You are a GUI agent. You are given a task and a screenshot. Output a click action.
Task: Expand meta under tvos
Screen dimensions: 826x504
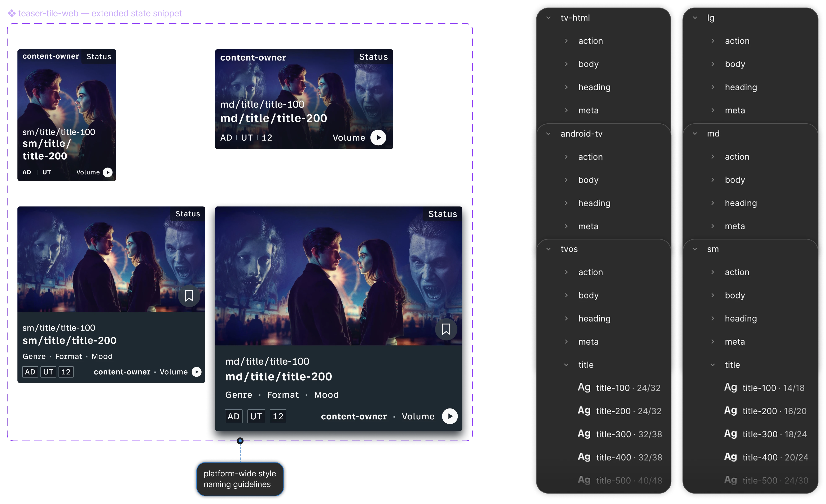tap(566, 341)
